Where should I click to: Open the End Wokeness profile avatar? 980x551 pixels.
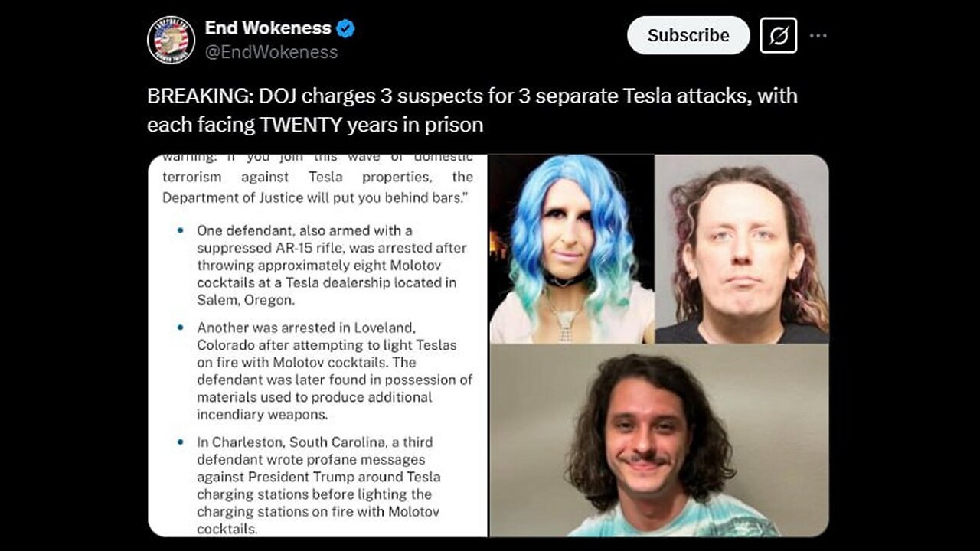pos(171,40)
